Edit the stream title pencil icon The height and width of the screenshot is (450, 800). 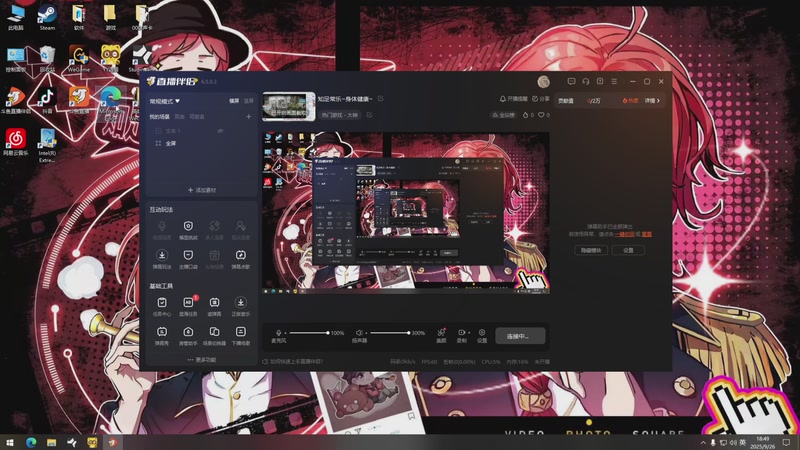381,98
